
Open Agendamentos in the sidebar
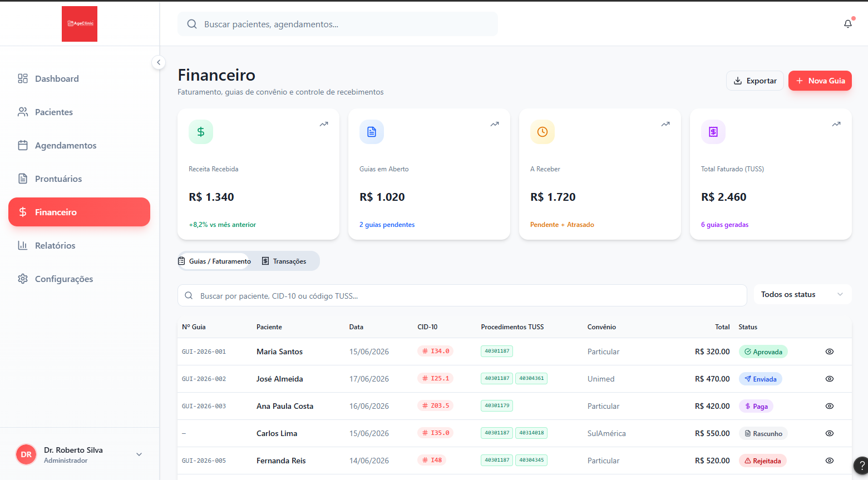pos(79,145)
